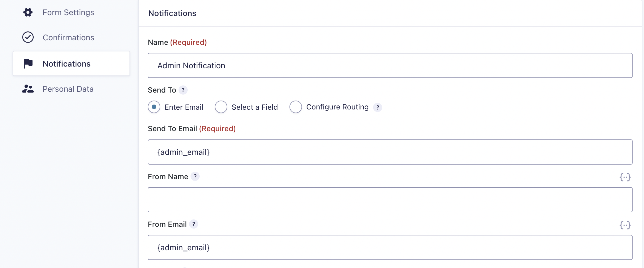Click the Notifications flag icon
The width and height of the screenshot is (644, 268).
[x=28, y=63]
